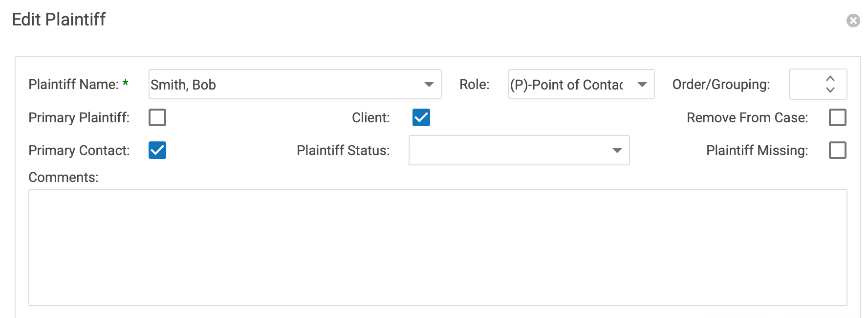Check the Plaintiff Missing checkbox
This screenshot has height=318, width=868.
tap(837, 150)
